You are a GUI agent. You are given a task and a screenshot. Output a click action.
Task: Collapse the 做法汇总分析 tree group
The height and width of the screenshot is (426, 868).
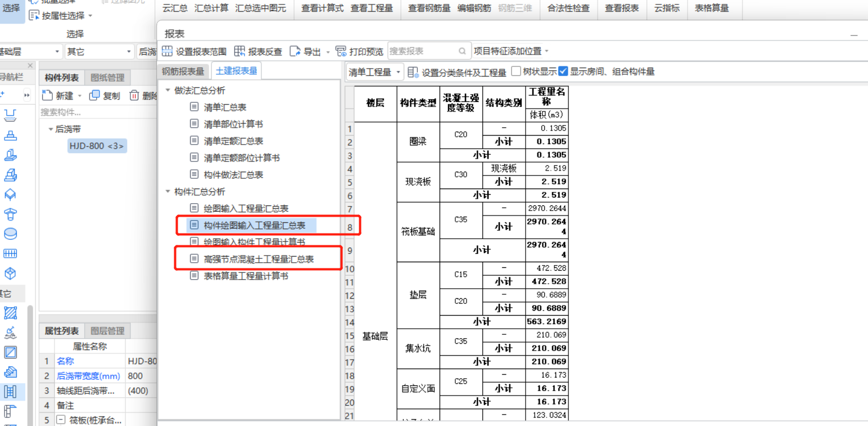coord(168,91)
